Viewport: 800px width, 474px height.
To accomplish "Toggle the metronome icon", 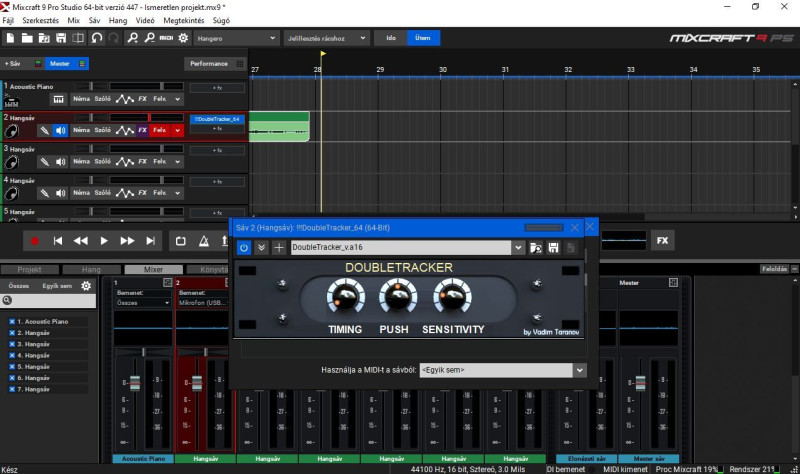I will (204, 241).
